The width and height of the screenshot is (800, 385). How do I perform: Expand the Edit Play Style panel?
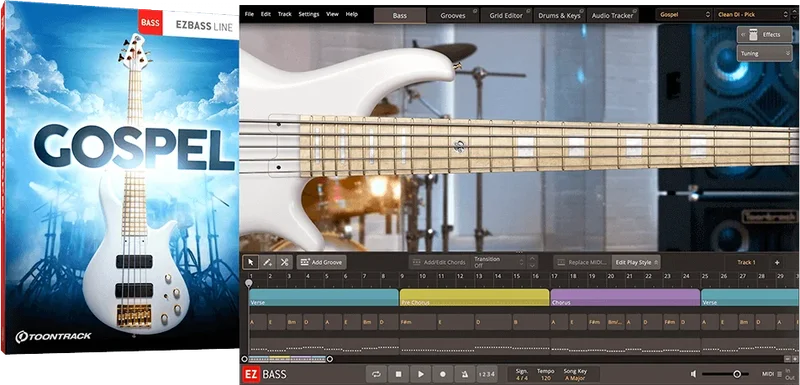tap(636, 262)
